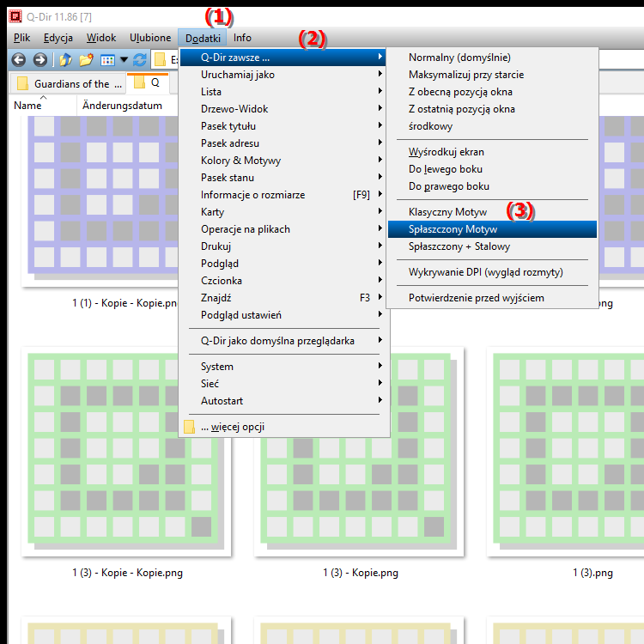
Task: Open the Plik menu
Action: [x=21, y=38]
